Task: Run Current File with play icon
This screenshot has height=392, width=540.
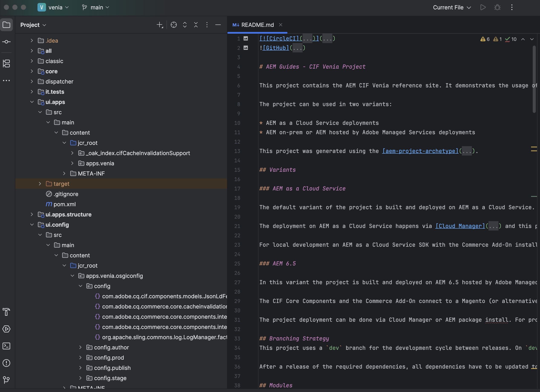Action: [483, 7]
